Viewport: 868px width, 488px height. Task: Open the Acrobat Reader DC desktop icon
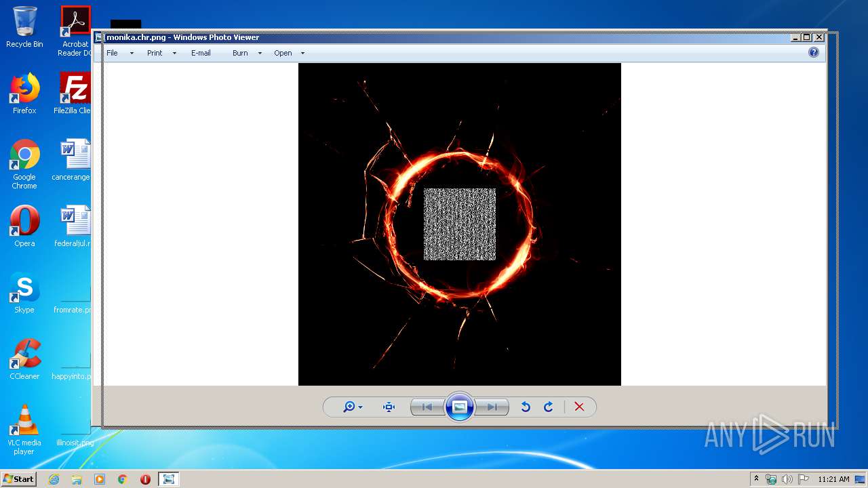point(75,30)
